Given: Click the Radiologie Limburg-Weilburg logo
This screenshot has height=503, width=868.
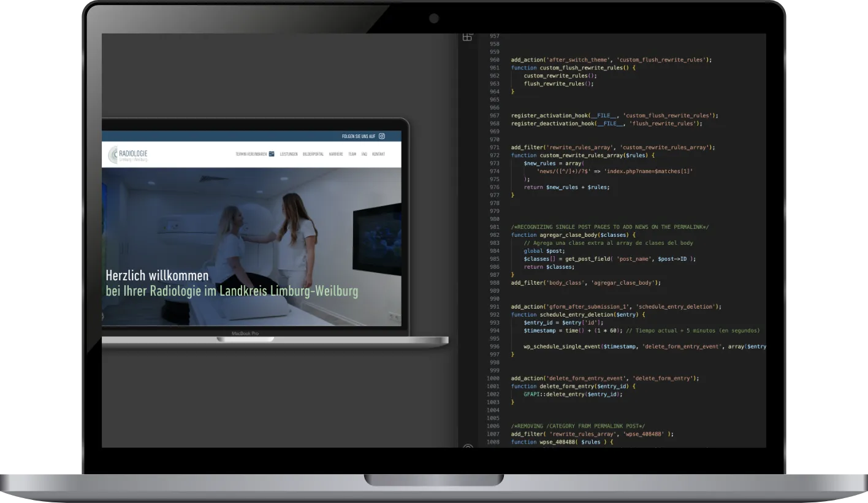Looking at the screenshot, I should pyautogui.click(x=128, y=155).
